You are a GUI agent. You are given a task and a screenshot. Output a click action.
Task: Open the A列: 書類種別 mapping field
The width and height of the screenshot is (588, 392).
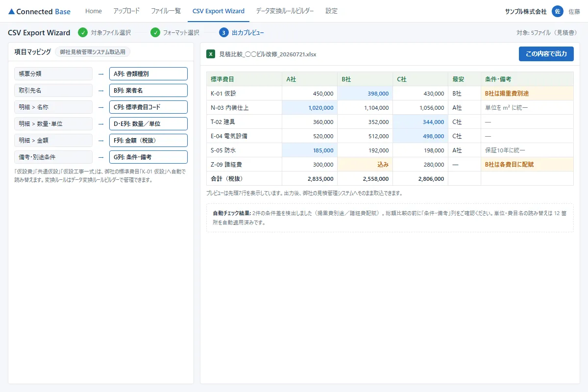point(148,73)
